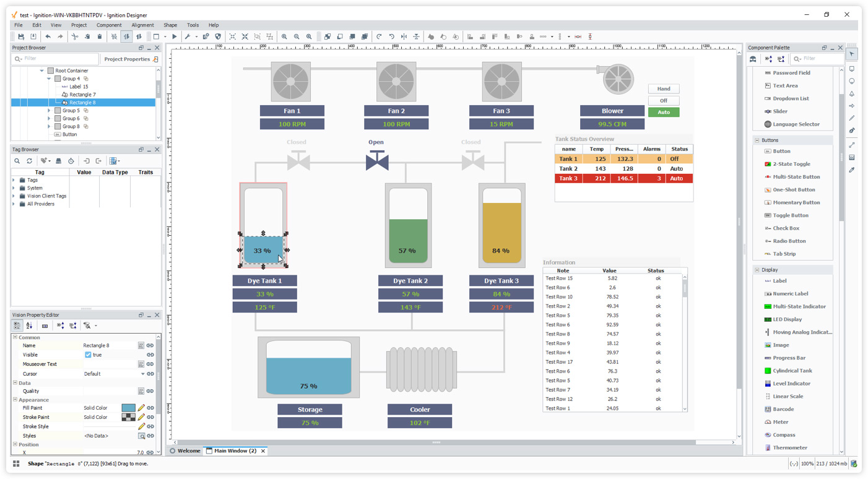Select the Zoom In magnifier icon
This screenshot has width=868, height=479.
pos(285,37)
